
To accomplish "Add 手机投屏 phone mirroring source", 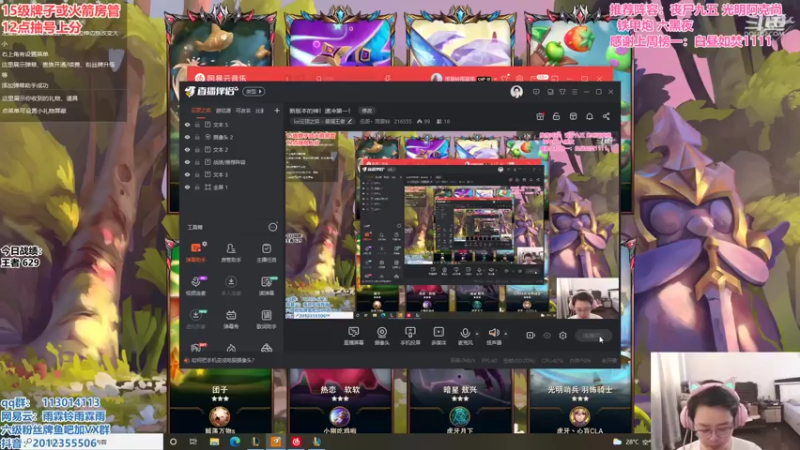I will [410, 336].
